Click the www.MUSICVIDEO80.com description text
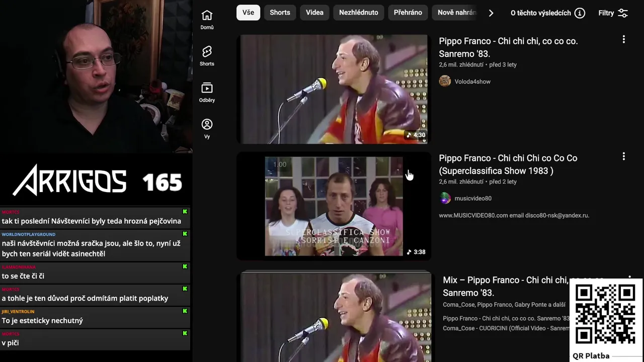This screenshot has height=362, width=644. (514, 215)
